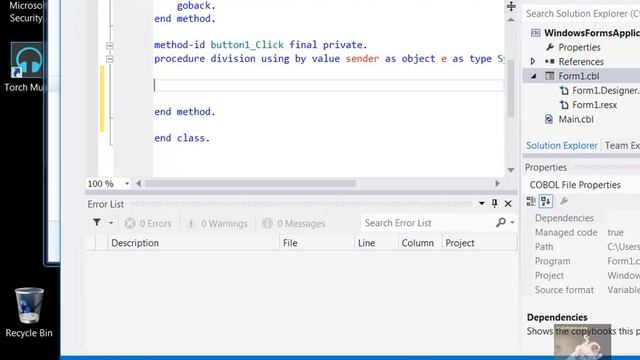The image size is (640, 360).
Task: Sort by the Line column header
Action: 376,243
